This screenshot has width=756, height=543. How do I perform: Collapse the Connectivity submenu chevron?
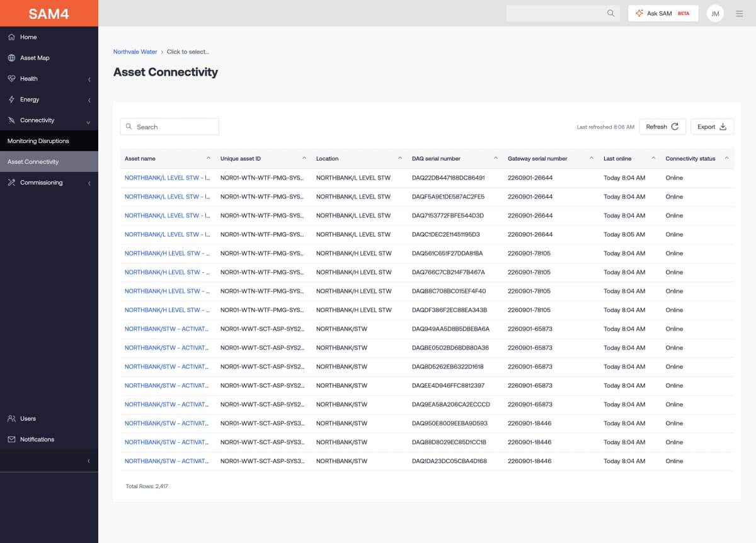pos(88,122)
